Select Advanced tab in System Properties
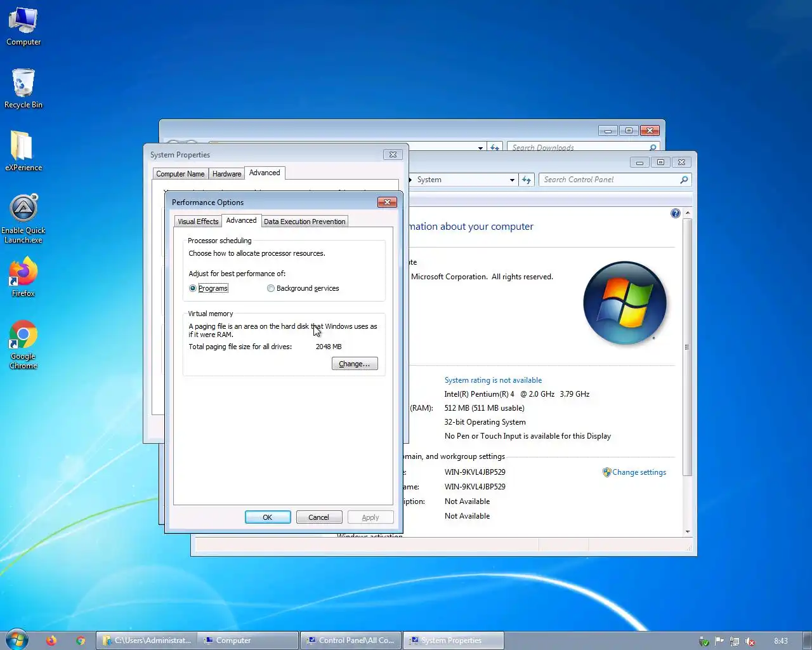Viewport: 812px width, 650px height. point(265,173)
